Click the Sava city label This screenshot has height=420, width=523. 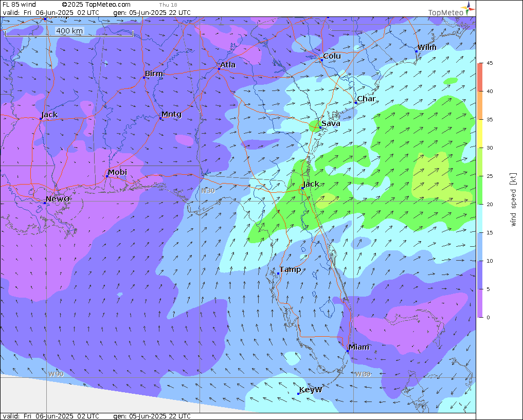tap(331, 124)
